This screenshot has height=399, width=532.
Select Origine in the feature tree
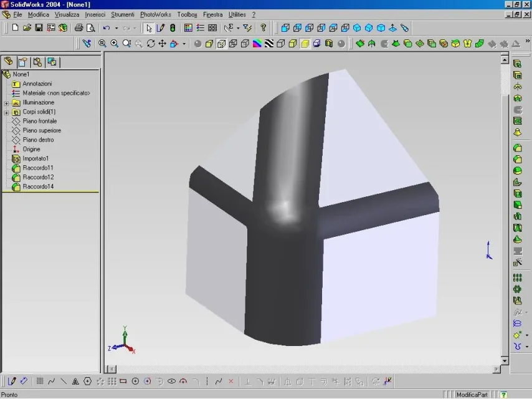pos(31,149)
